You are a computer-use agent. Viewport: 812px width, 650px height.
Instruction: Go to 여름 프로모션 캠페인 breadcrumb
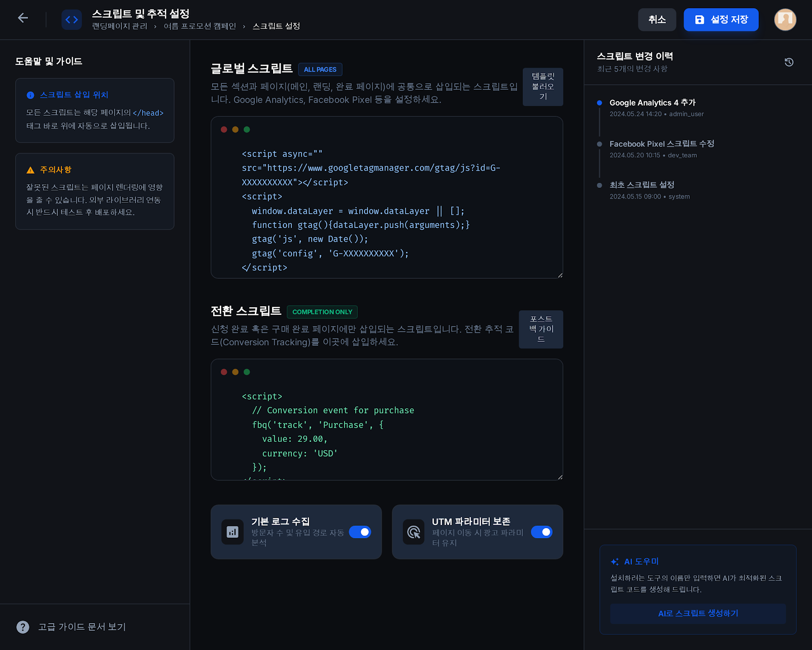(199, 26)
